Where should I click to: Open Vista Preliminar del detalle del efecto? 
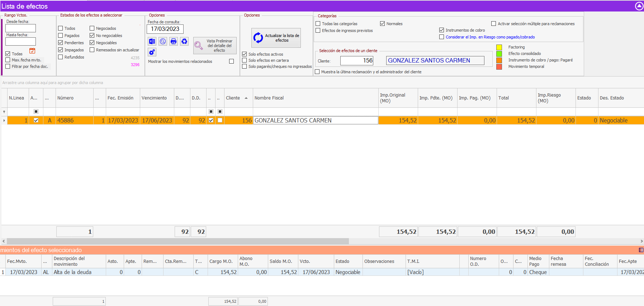point(215,46)
